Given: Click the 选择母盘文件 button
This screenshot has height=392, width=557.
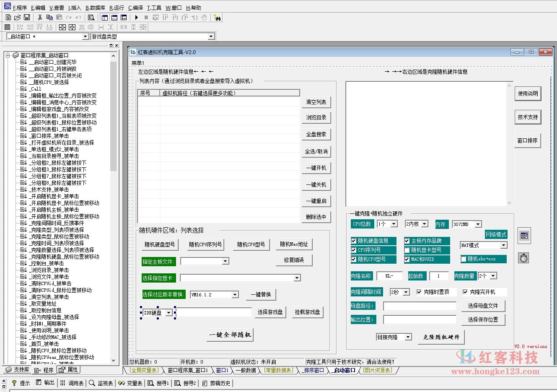Looking at the screenshot, I should pyautogui.click(x=483, y=306).
